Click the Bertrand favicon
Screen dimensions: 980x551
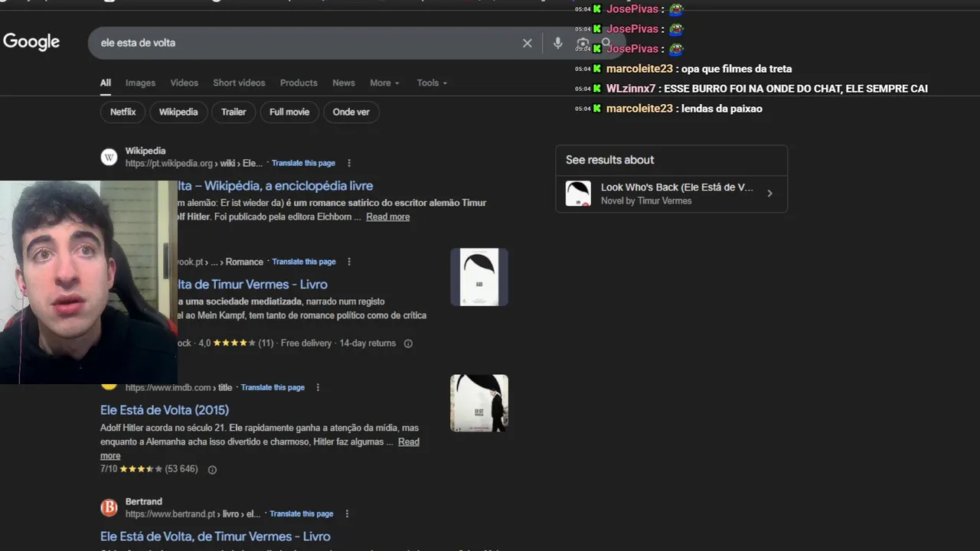point(109,507)
